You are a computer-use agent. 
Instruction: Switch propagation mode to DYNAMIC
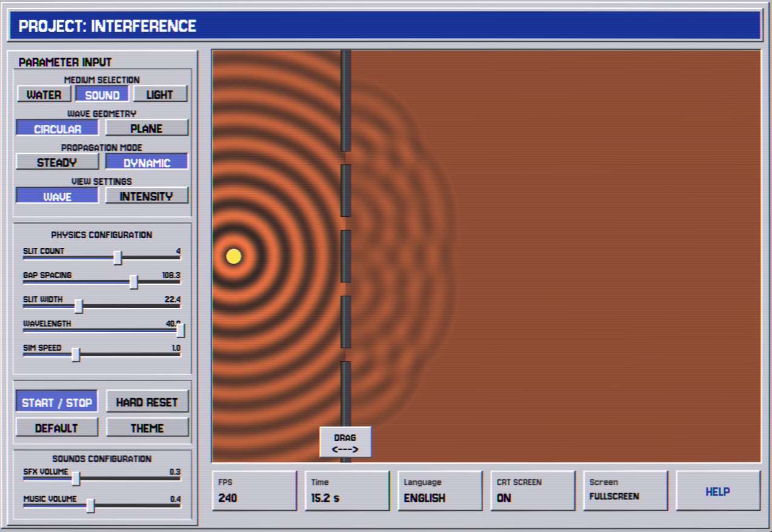[x=147, y=162]
